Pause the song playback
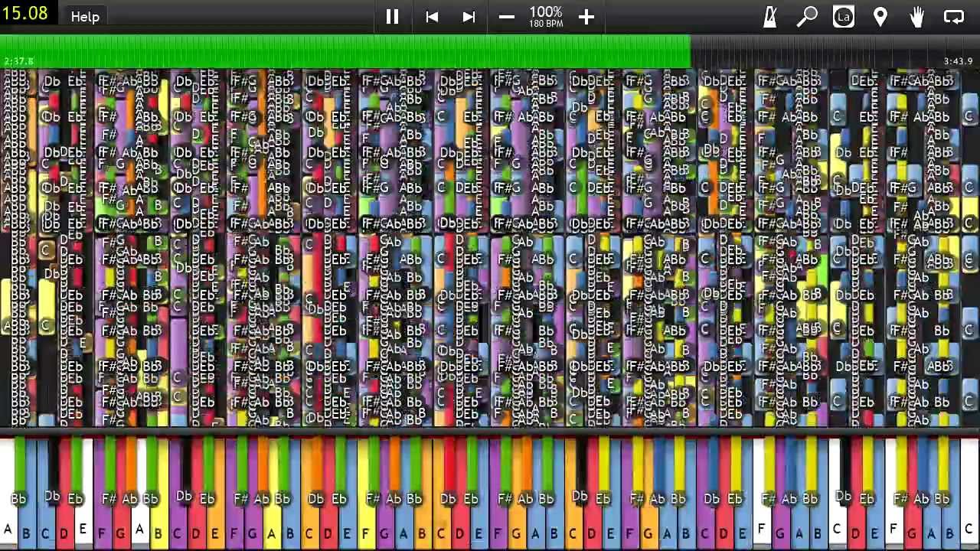The width and height of the screenshot is (980, 551). [x=392, y=17]
